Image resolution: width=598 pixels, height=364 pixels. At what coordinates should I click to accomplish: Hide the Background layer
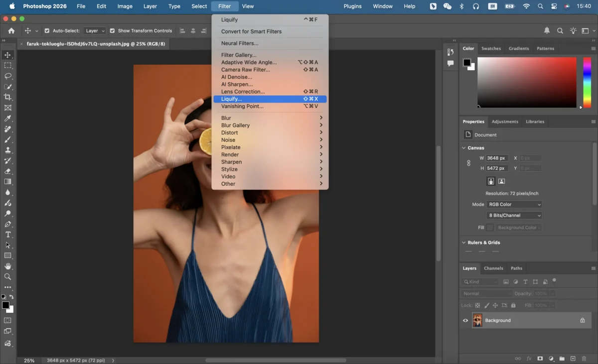point(465,320)
